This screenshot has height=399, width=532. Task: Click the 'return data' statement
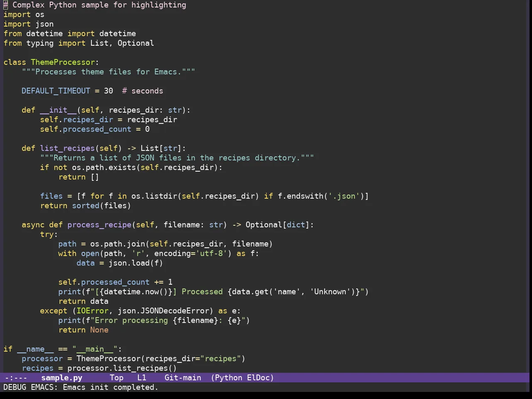point(83,301)
